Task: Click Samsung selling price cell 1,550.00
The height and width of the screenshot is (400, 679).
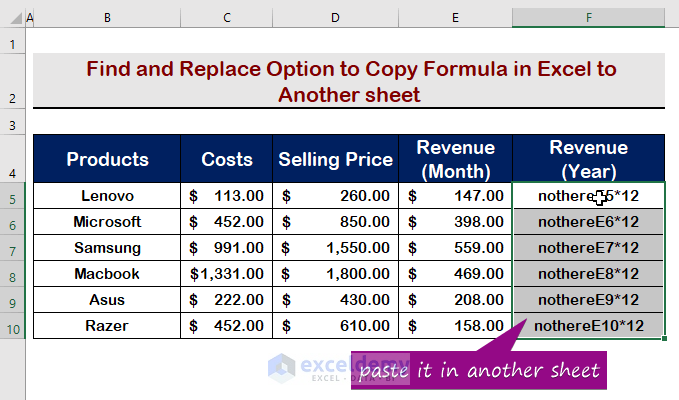Action: [x=335, y=248]
